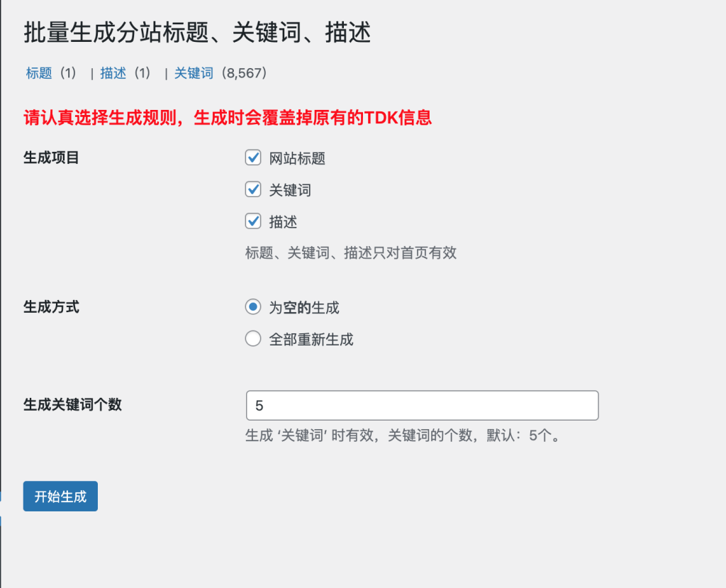Click the 生成项目 section label
The image size is (726, 588).
(51, 157)
